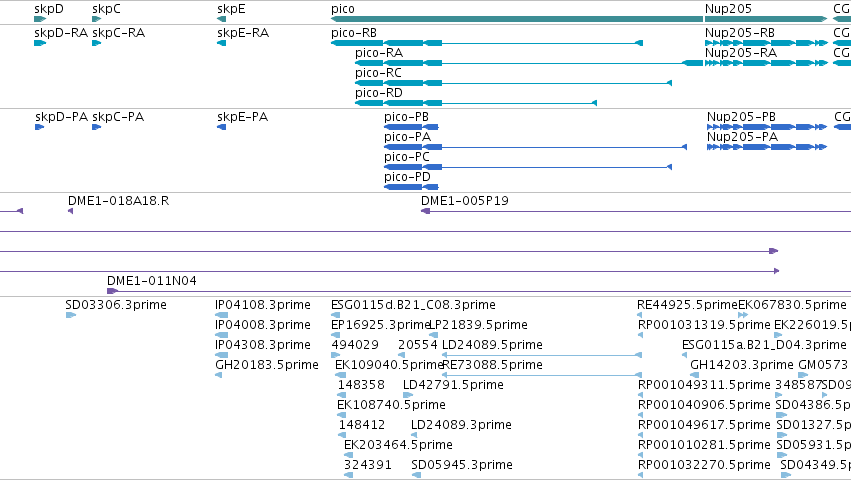Click the pico gene bar
851x480 pixels.
517,19
